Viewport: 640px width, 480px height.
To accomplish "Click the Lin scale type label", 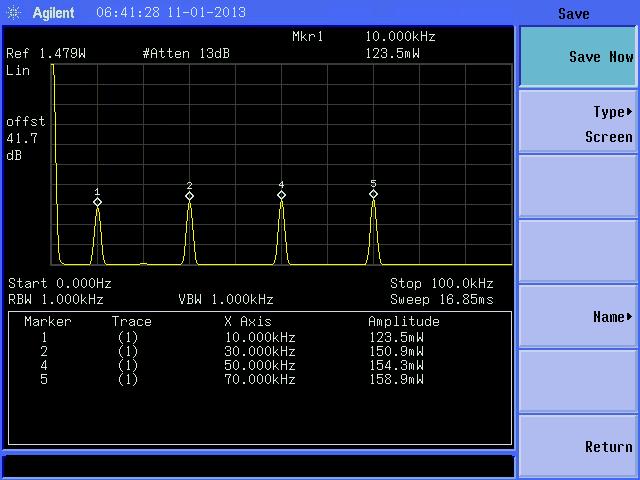I will pyautogui.click(x=18, y=71).
